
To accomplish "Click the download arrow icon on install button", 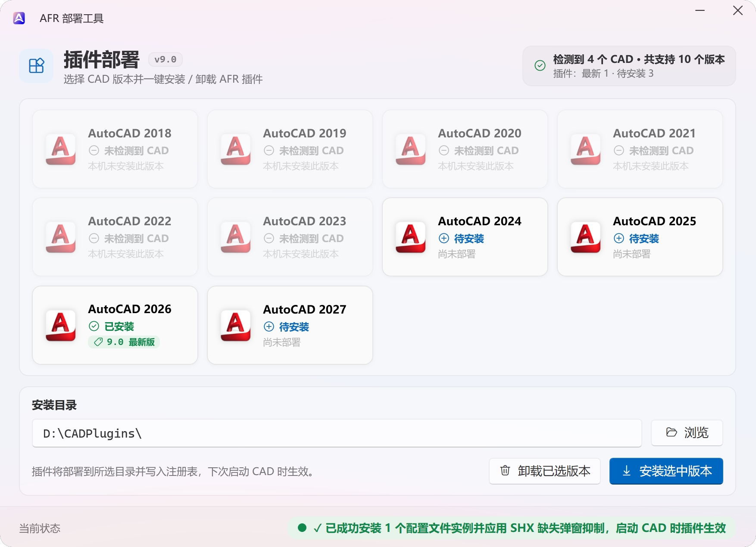I will [627, 471].
